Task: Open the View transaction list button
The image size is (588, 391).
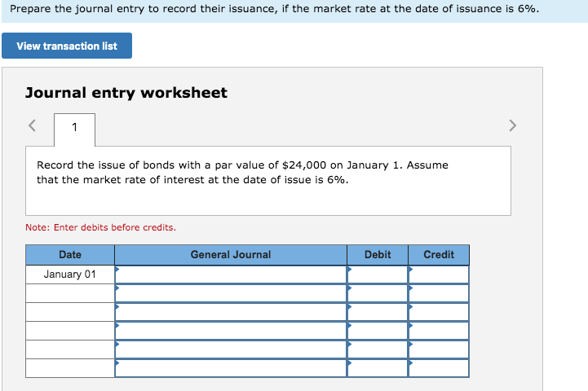Action: point(67,46)
